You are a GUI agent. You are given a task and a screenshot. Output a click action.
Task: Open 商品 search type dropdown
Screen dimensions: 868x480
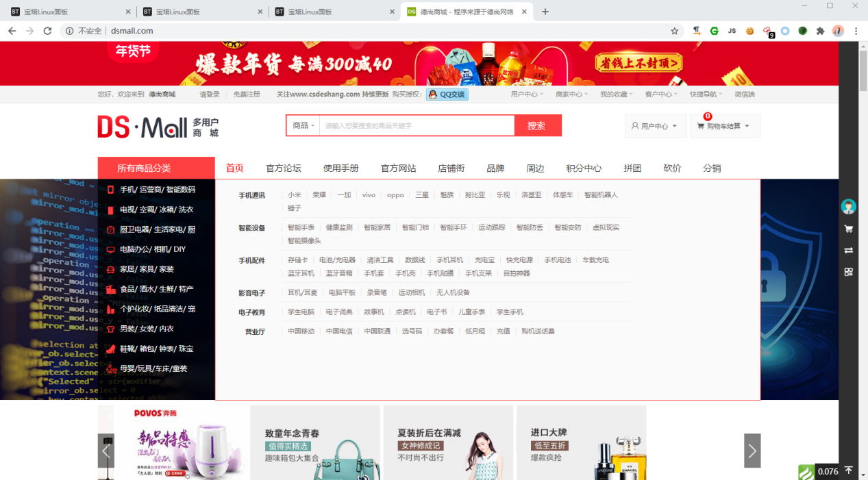(303, 125)
